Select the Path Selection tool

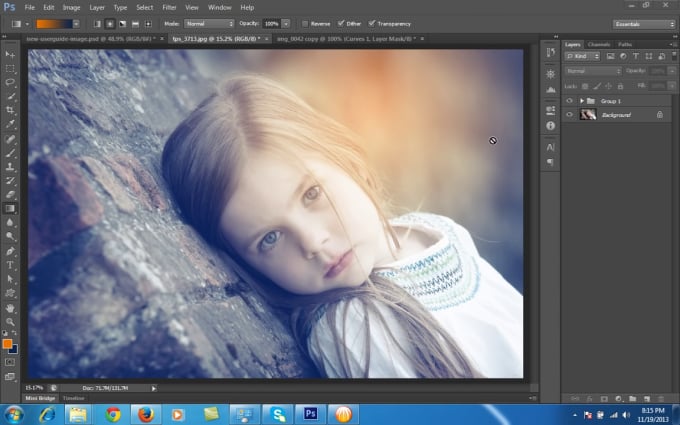[10, 279]
